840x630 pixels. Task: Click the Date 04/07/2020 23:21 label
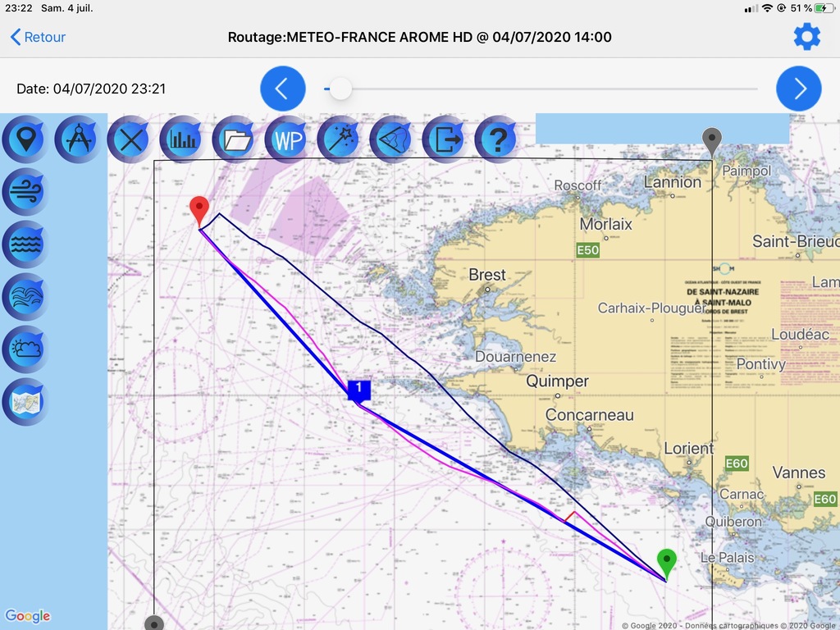[91, 89]
